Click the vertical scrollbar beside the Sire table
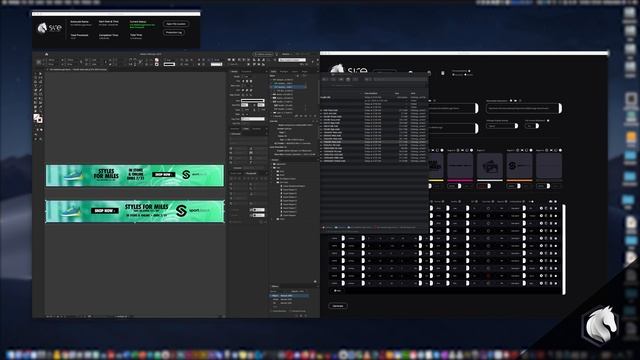This screenshot has height=360, width=640. click(564, 249)
